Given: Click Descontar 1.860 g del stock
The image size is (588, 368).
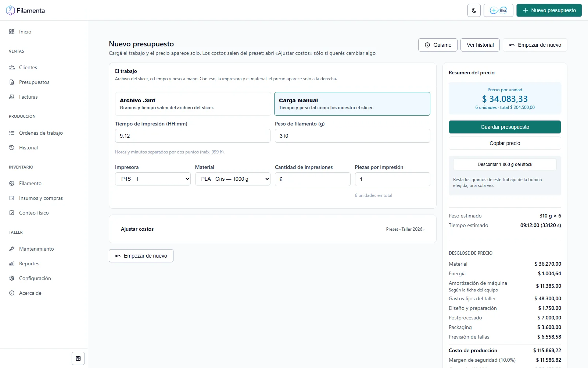Looking at the screenshot, I should click(505, 164).
